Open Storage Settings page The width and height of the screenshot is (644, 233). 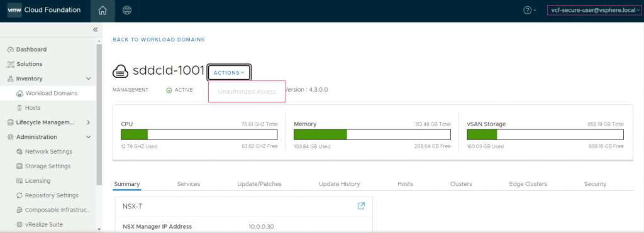click(48, 166)
